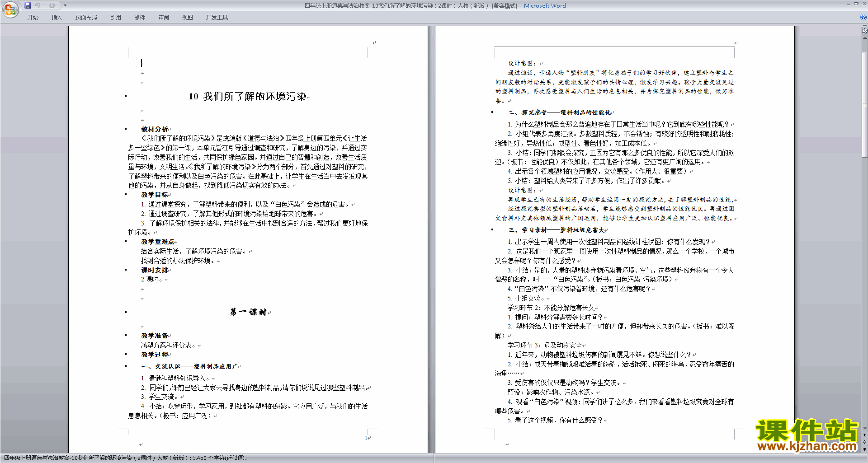Click the Save floppy-disk icon
868x463 pixels.
pos(28,5)
